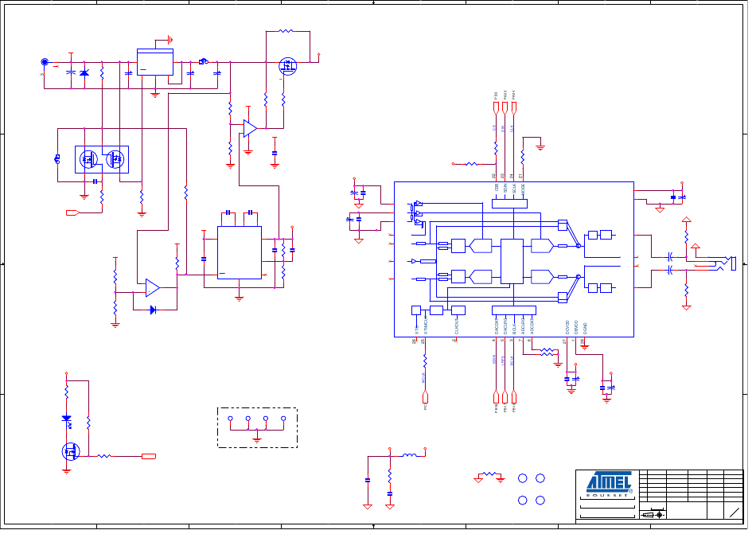Click the last test point in the dashed box
The width and height of the screenshot is (756, 534).
tap(283, 419)
